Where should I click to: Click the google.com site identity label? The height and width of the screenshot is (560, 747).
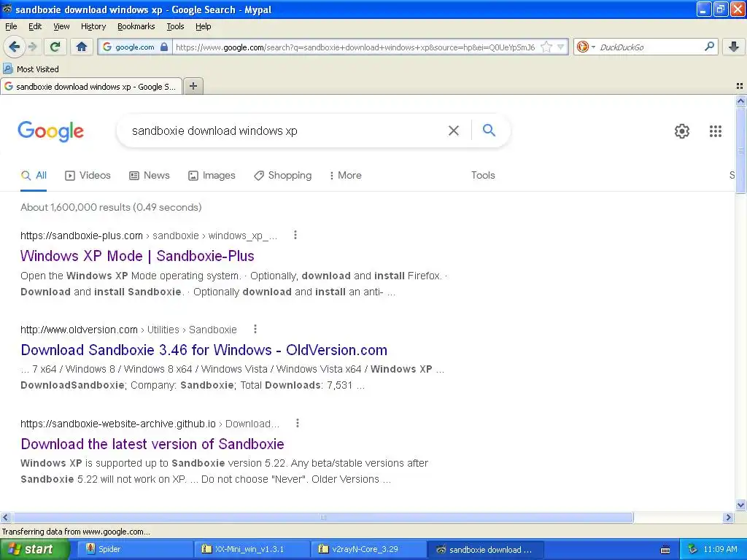[135, 47]
